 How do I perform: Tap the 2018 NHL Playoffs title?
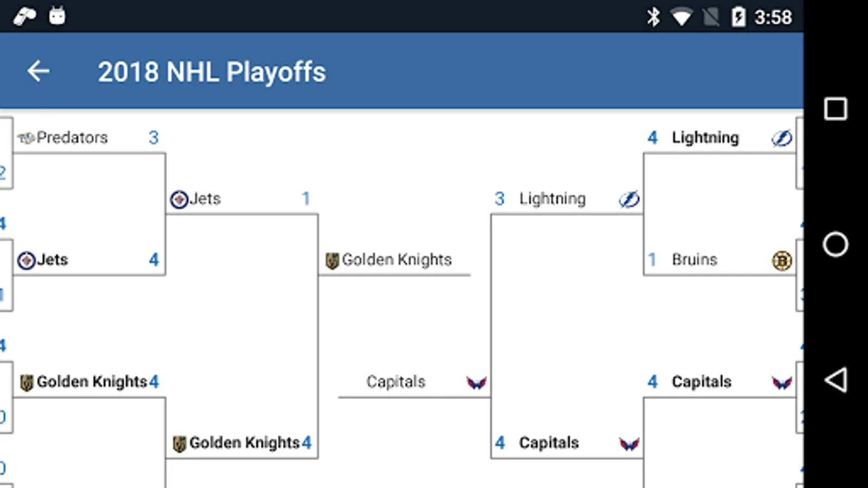[x=212, y=72]
